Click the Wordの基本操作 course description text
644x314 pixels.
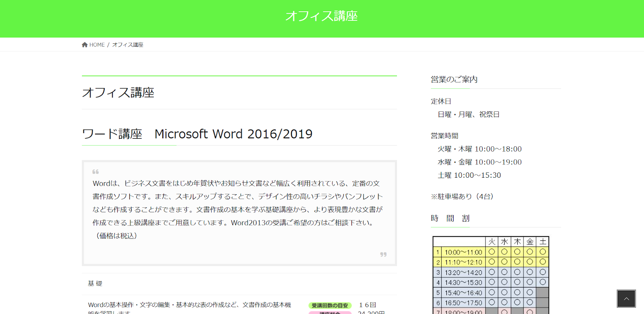[x=190, y=308]
